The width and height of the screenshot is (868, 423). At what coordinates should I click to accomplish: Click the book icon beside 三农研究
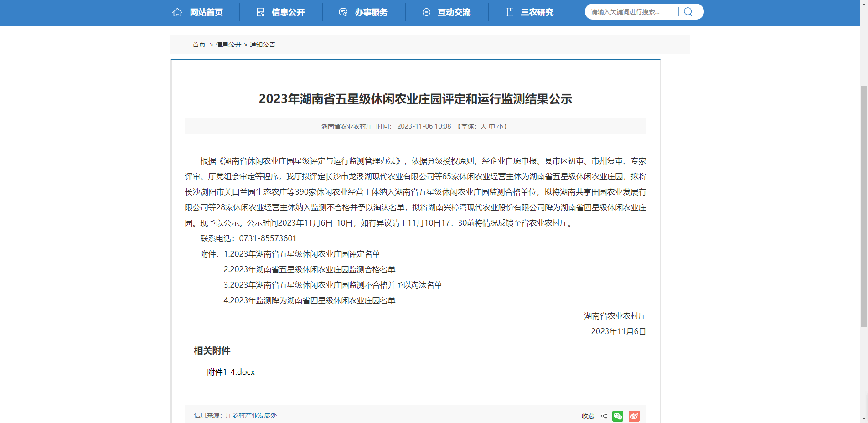pos(509,12)
